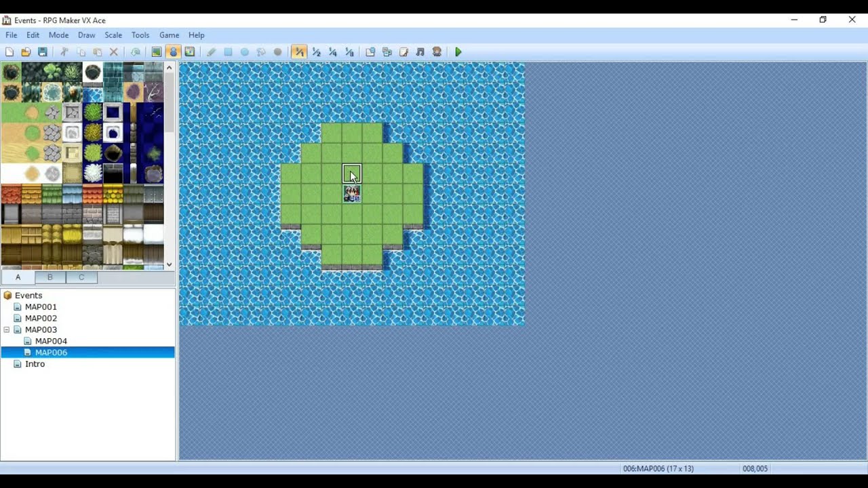
Task: Switch to tileset tab C
Action: coord(81,277)
